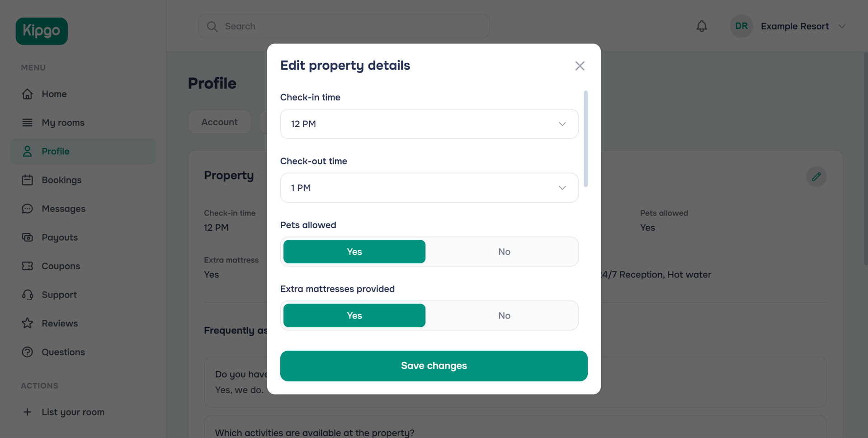Click the edit pencil on the property card

point(816,176)
